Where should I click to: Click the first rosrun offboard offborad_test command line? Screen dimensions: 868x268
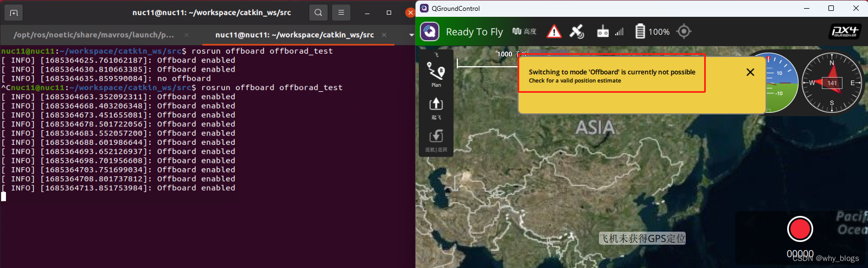[x=167, y=51]
